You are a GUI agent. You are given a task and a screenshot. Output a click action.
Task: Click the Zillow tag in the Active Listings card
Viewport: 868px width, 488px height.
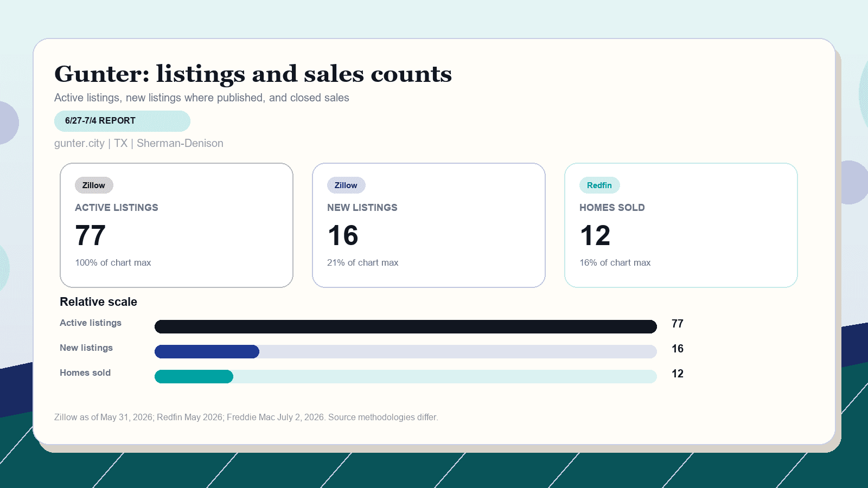pyautogui.click(x=94, y=185)
